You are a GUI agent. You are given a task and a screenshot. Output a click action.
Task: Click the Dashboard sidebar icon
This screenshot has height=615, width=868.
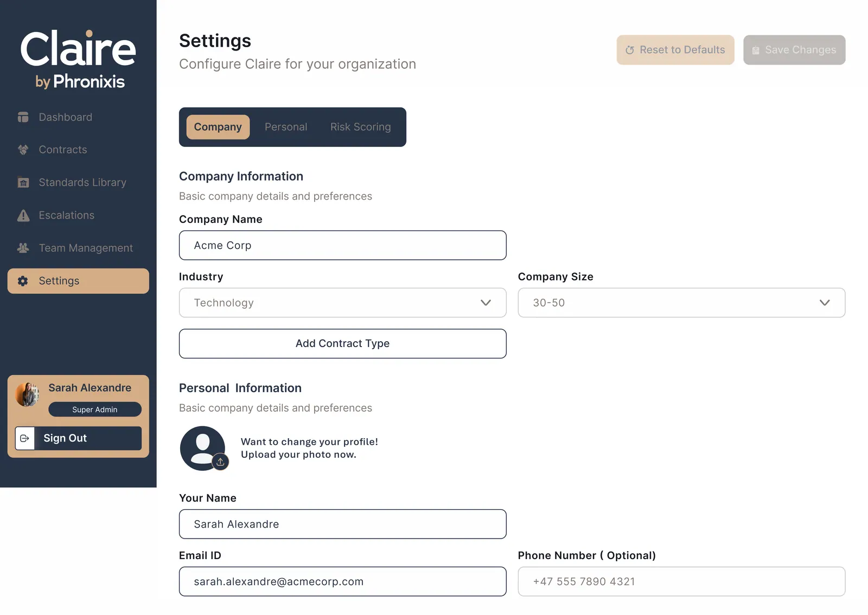23,117
